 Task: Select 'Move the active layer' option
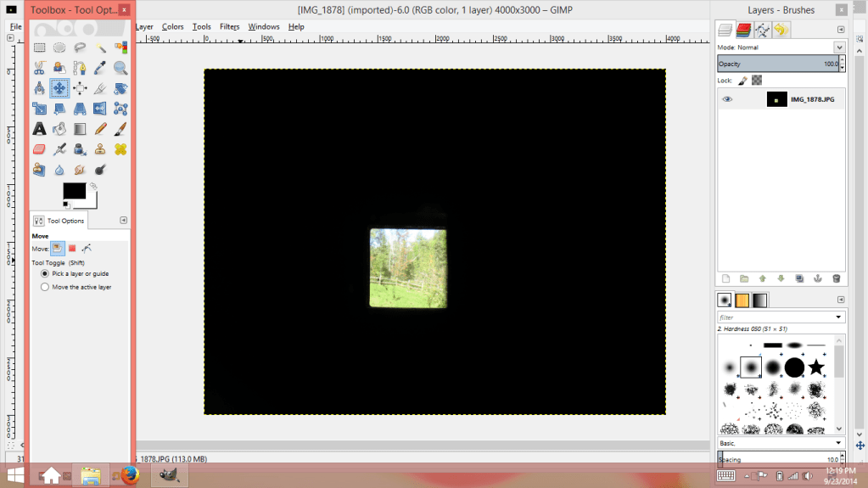pyautogui.click(x=45, y=287)
